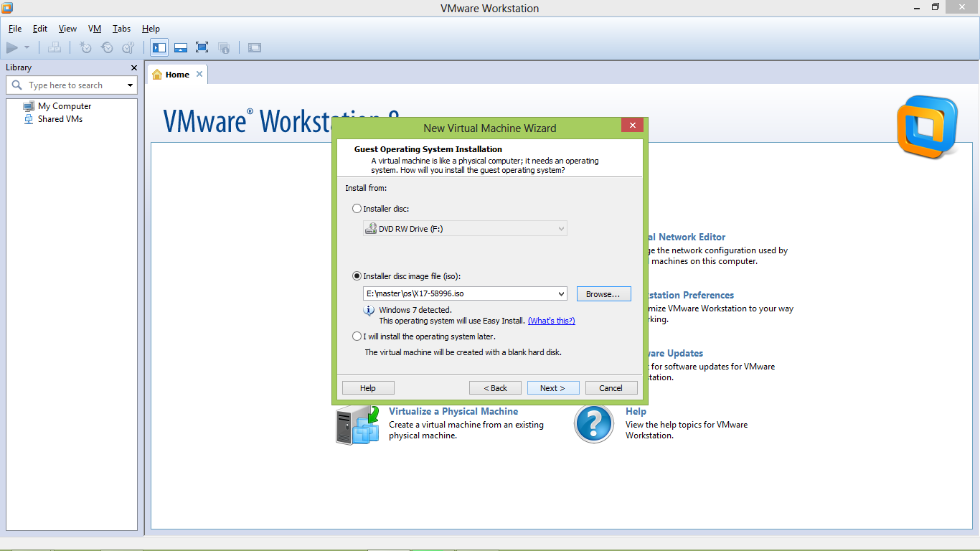Click the New Virtual Machine Wizard title
This screenshot has height=551, width=980.
pos(490,128)
